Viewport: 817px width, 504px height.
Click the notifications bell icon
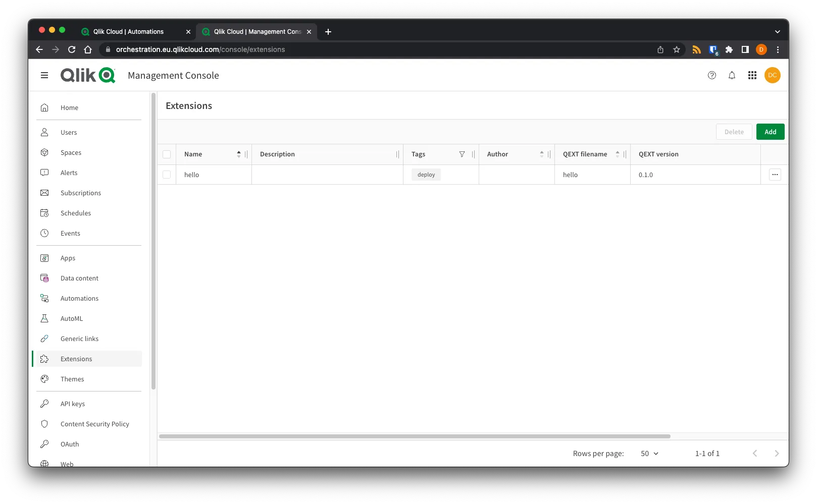click(732, 75)
